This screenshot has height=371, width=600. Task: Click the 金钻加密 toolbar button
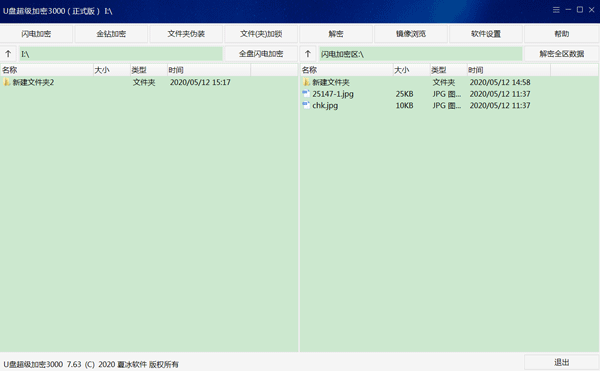111,34
